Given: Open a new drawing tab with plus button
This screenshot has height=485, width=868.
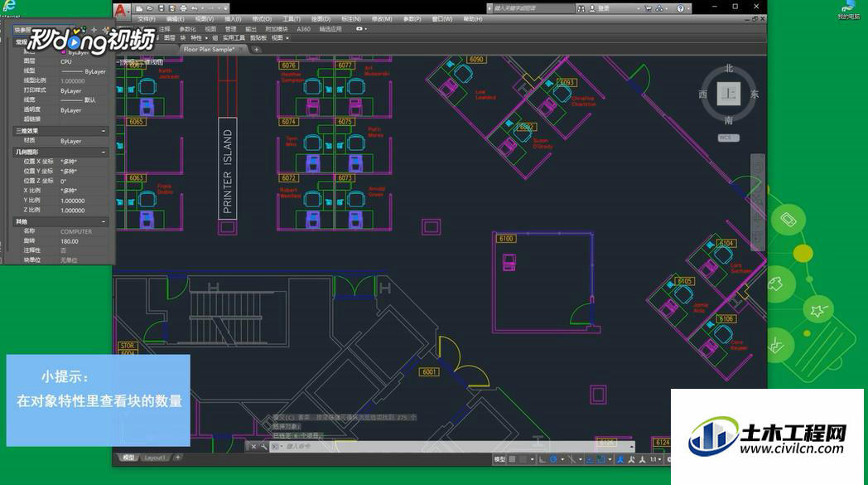Looking at the screenshot, I should [x=256, y=50].
